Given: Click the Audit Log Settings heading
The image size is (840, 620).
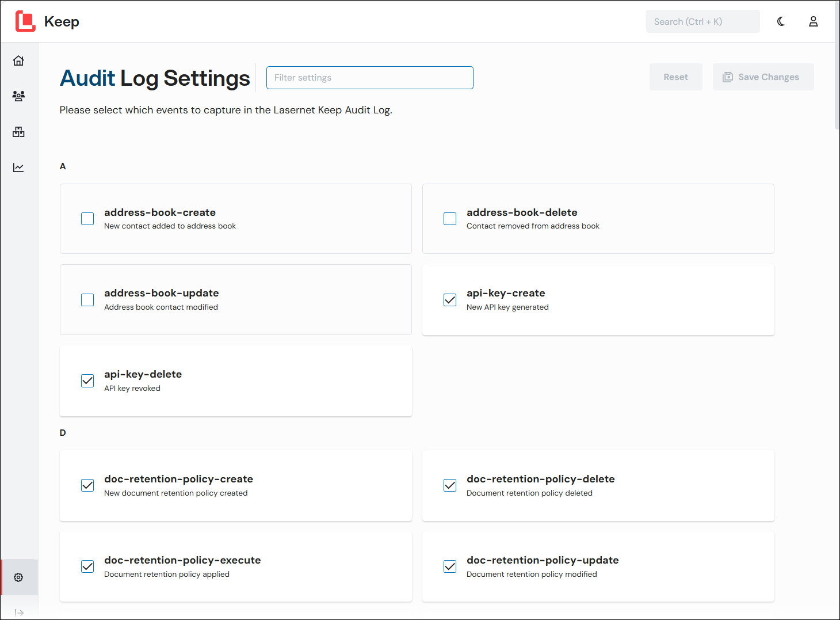Looking at the screenshot, I should pos(155,78).
